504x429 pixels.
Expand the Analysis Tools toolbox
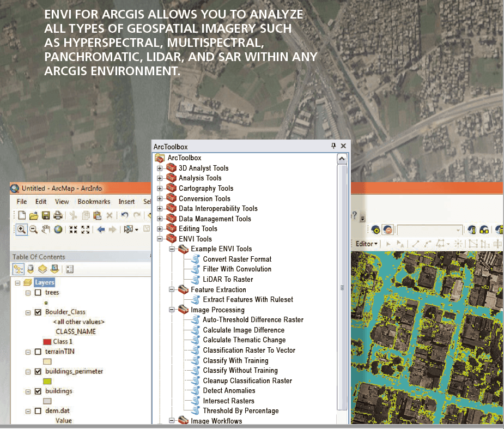pos(160,178)
